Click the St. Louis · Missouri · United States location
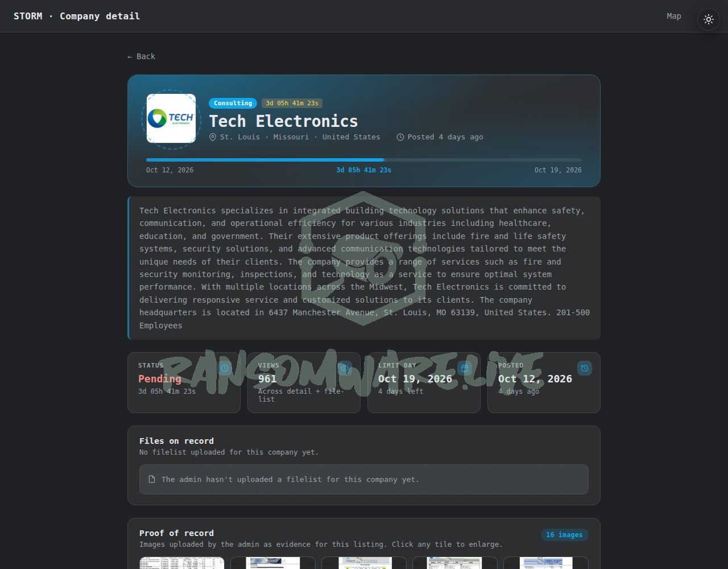This screenshot has height=569, width=728. point(300,137)
